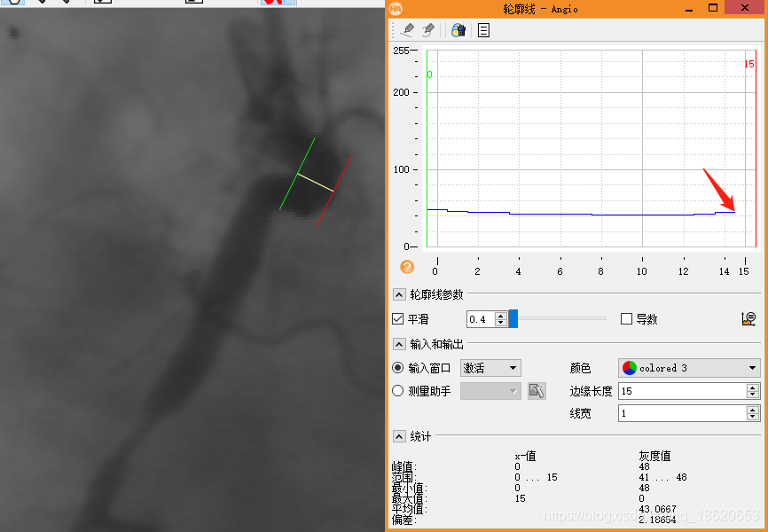Click the picker icon next to 测量助手 dropdown
The height and width of the screenshot is (532, 768).
(x=537, y=391)
